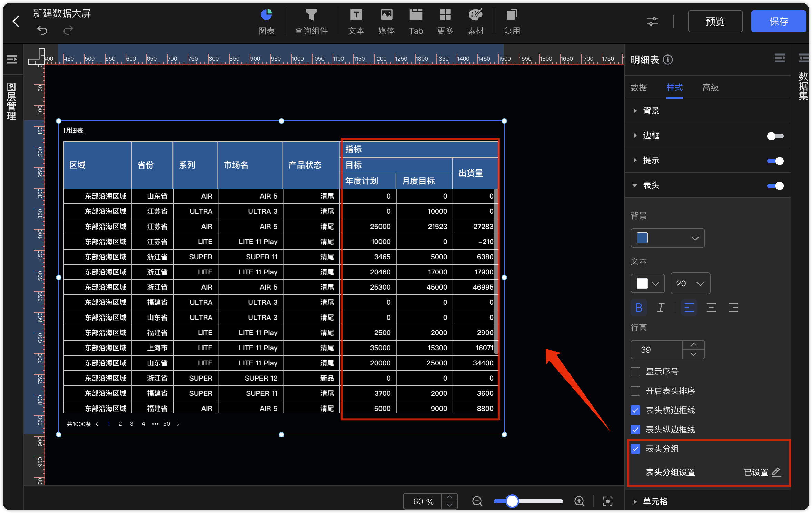Expand the 单元格 section
The width and height of the screenshot is (812, 513).
635,501
